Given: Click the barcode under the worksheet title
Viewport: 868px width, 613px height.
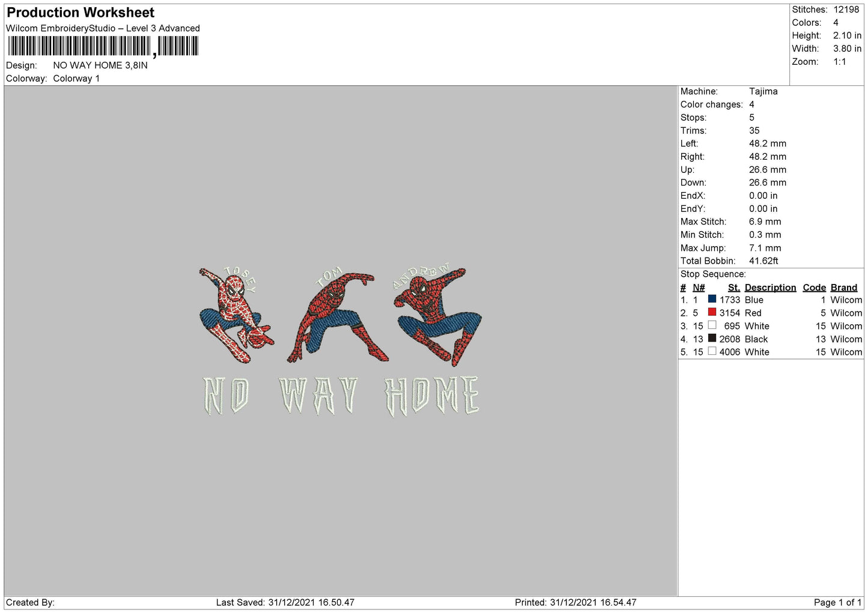Looking at the screenshot, I should click(x=103, y=46).
